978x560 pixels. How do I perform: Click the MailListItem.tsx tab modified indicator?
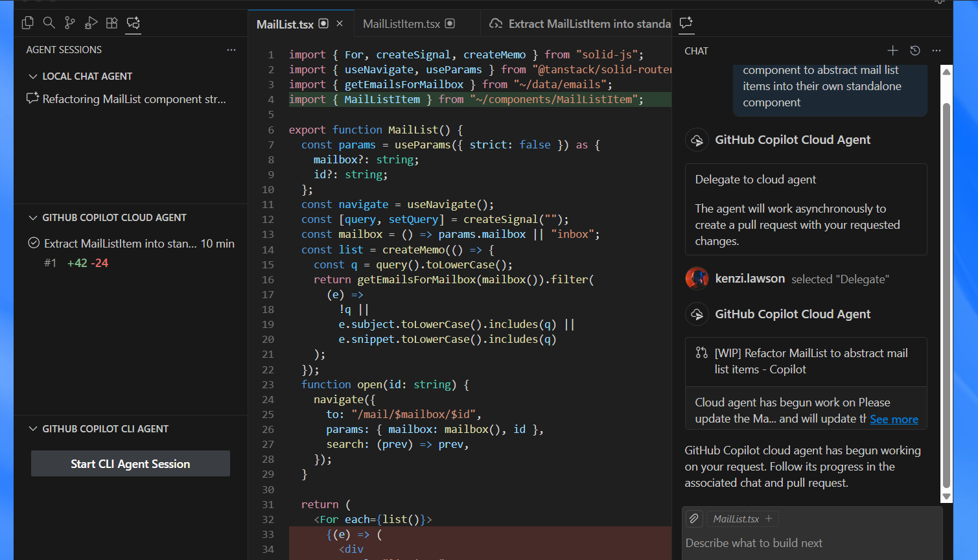(x=450, y=24)
